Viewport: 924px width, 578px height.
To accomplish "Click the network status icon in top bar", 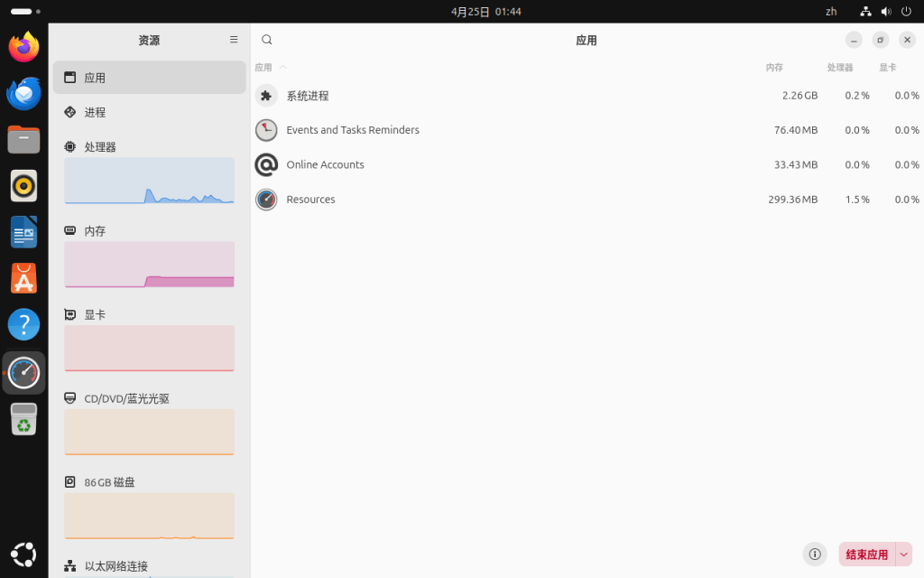I will point(865,11).
